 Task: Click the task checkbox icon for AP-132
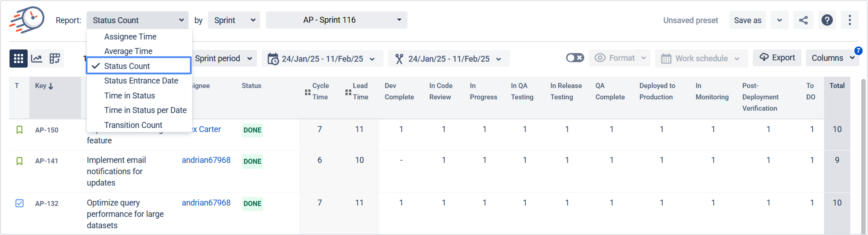tap(19, 203)
